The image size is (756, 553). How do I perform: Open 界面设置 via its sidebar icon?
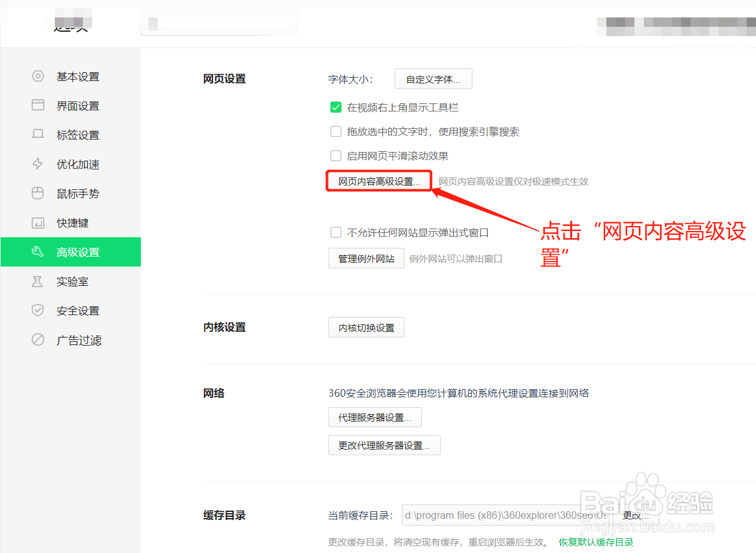click(x=37, y=105)
